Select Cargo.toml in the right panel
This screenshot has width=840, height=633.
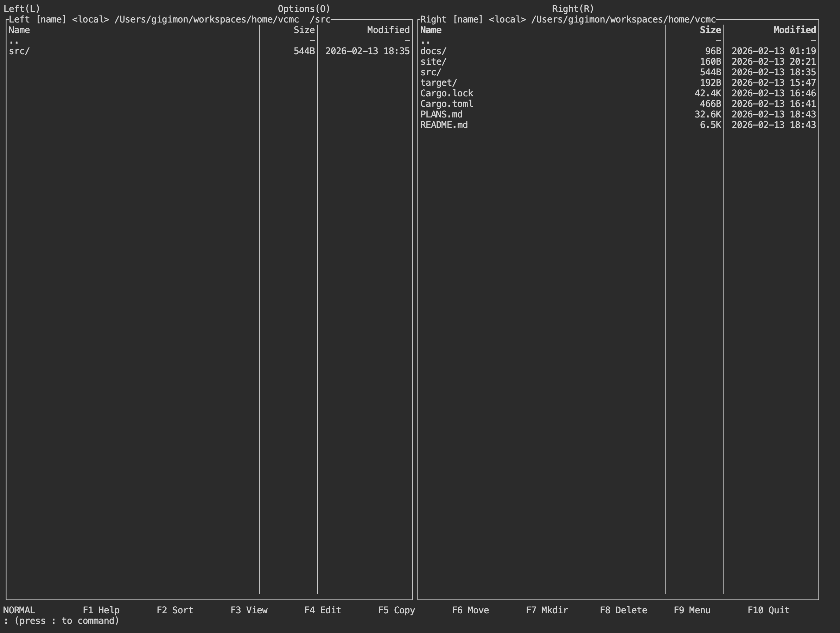pyautogui.click(x=447, y=103)
